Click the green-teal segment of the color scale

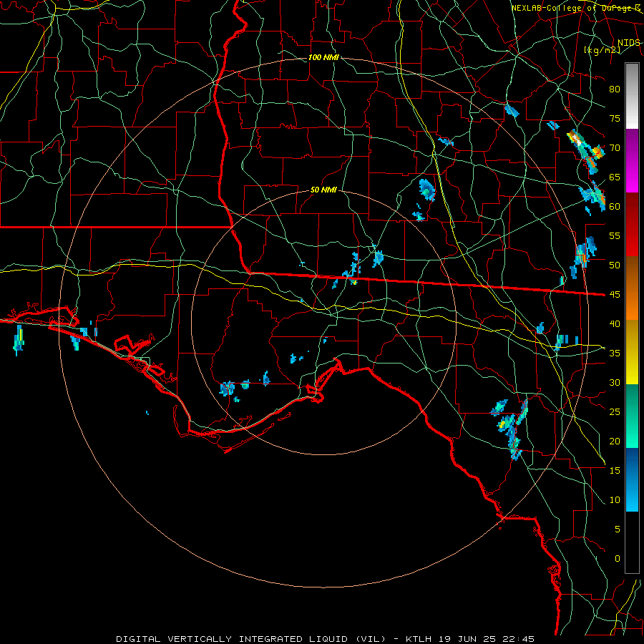(x=632, y=416)
